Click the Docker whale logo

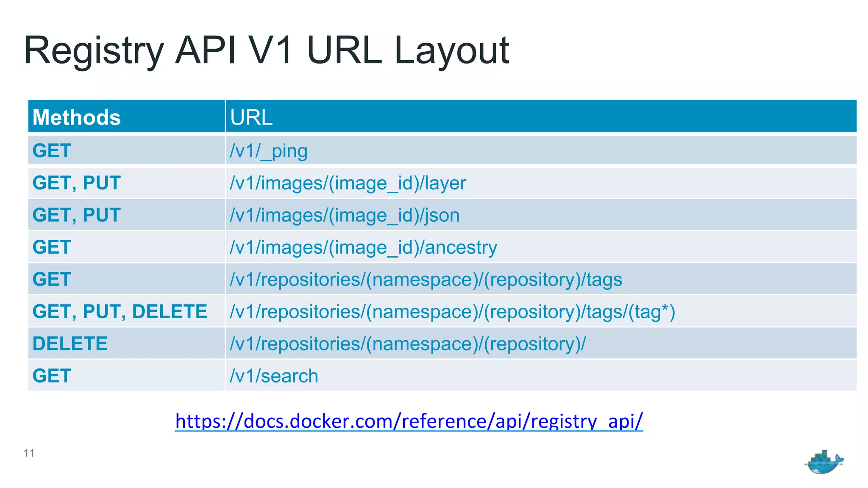[x=824, y=462]
